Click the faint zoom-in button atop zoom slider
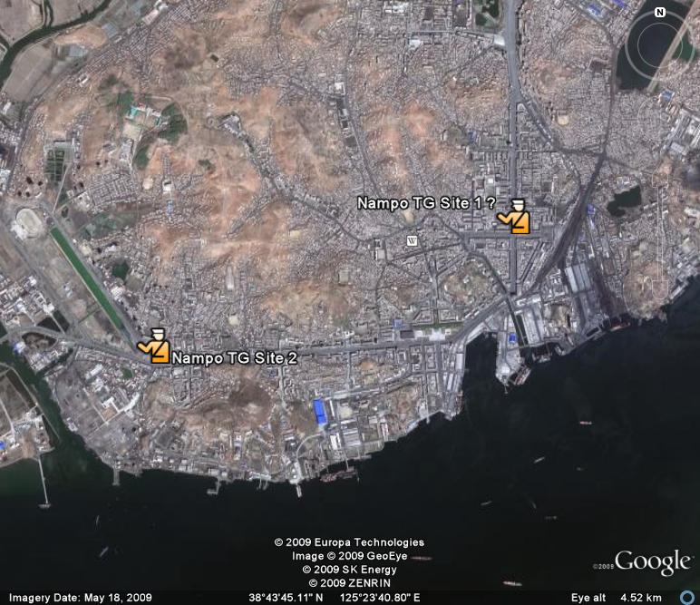The height and width of the screenshot is (605, 700). click(x=660, y=179)
